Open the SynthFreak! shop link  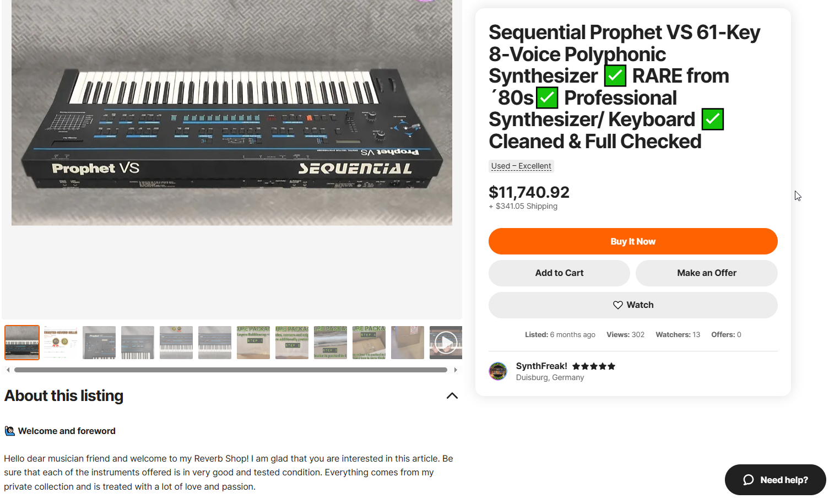click(x=541, y=366)
